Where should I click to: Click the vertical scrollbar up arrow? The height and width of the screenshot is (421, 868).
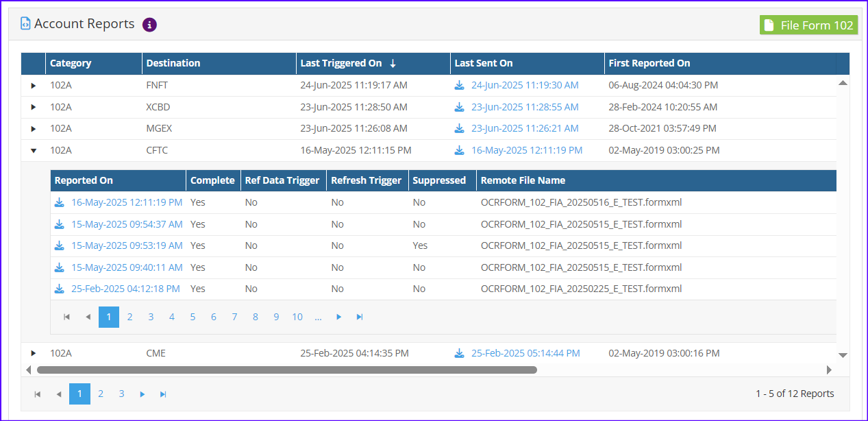click(x=843, y=83)
